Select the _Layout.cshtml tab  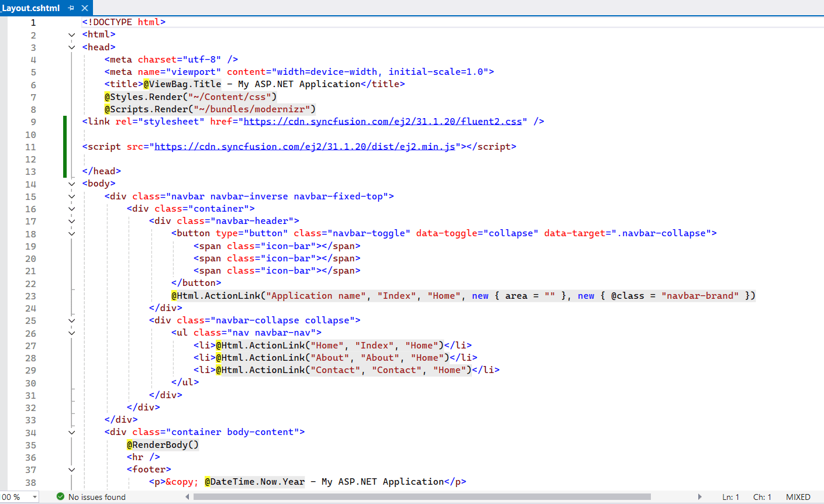[32, 8]
